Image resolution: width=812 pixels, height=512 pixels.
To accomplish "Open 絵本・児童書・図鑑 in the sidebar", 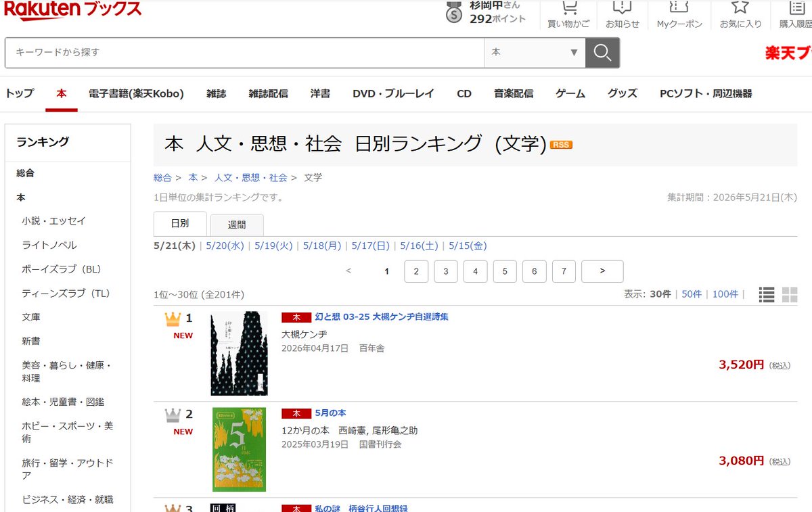I will pyautogui.click(x=63, y=402).
